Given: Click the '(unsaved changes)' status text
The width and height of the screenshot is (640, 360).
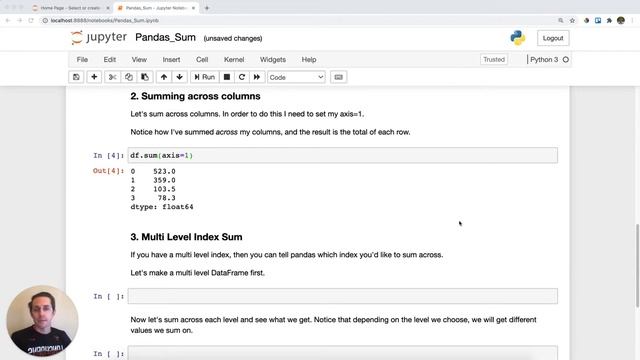Looking at the screenshot, I should click(233, 38).
